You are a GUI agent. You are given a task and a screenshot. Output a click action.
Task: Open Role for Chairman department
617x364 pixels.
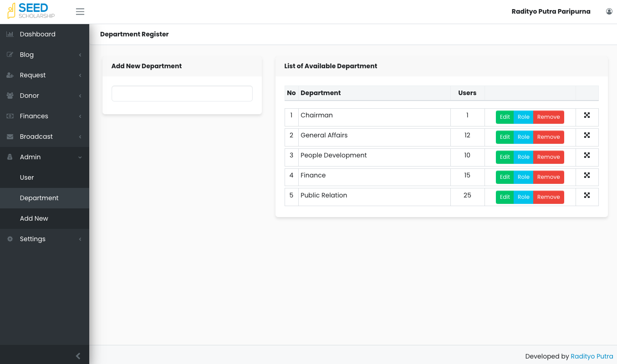tap(523, 117)
